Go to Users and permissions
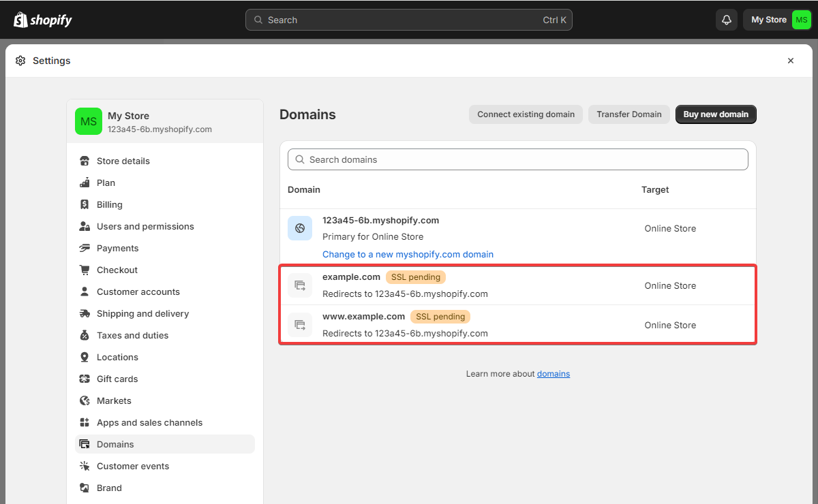Viewport: 818px width, 504px height. 145,226
